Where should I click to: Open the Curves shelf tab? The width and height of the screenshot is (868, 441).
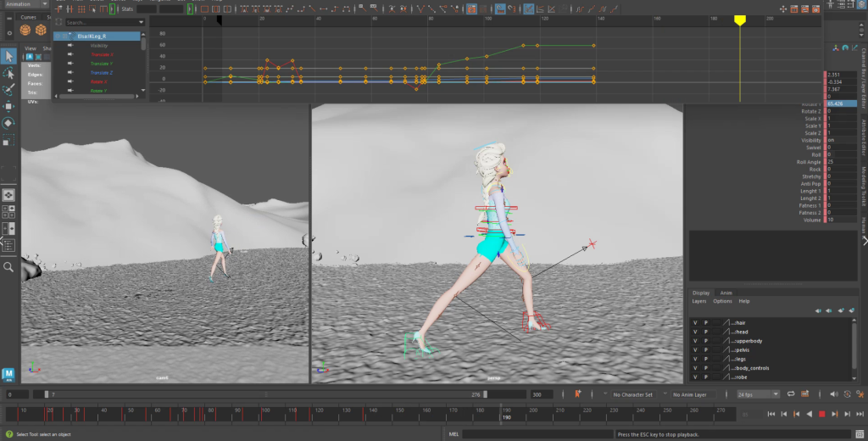[28, 17]
